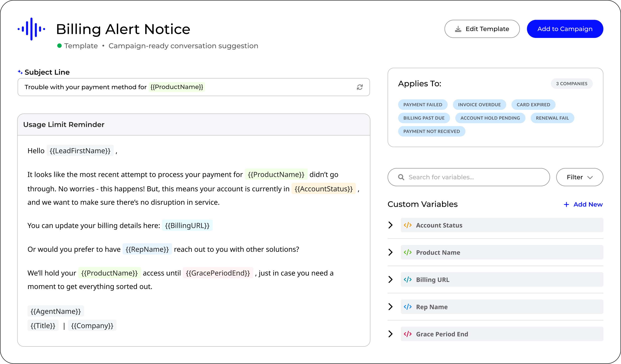Click the Product Name variable row
Screen dimensions: 621x364
[x=502, y=252]
